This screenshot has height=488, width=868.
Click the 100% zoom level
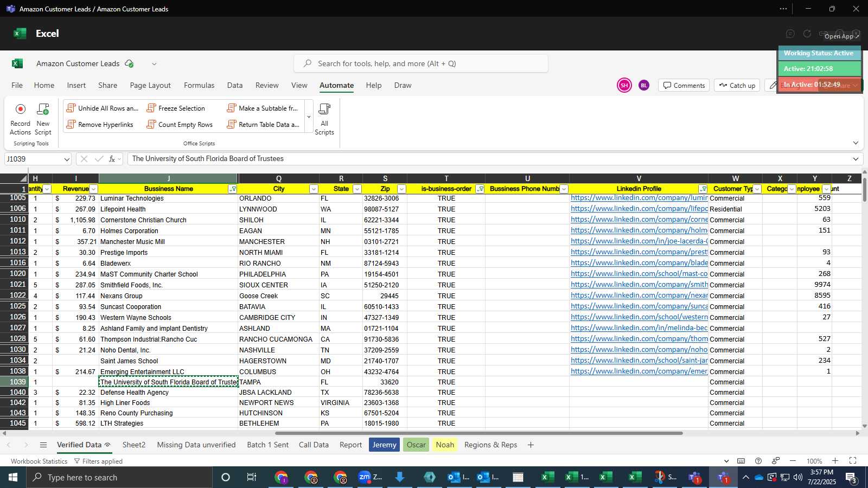pyautogui.click(x=814, y=461)
